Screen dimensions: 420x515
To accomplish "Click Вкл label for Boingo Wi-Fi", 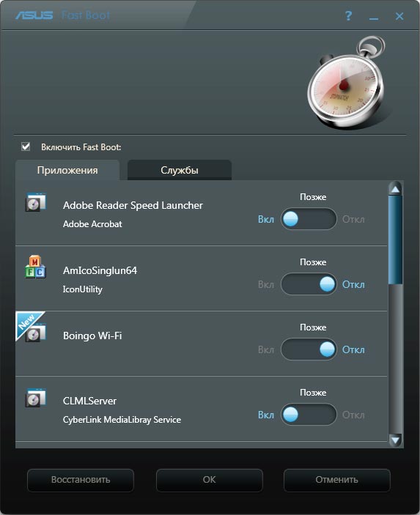I will click(266, 349).
